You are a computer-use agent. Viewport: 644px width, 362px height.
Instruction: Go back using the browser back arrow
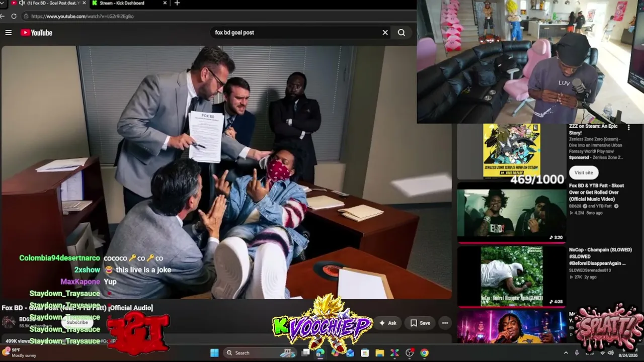tap(3, 16)
